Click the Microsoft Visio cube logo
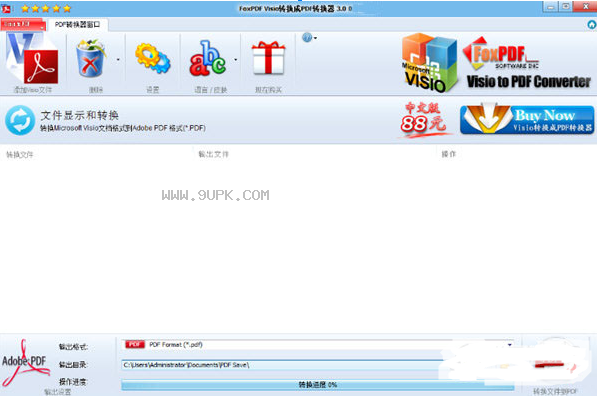 point(429,62)
